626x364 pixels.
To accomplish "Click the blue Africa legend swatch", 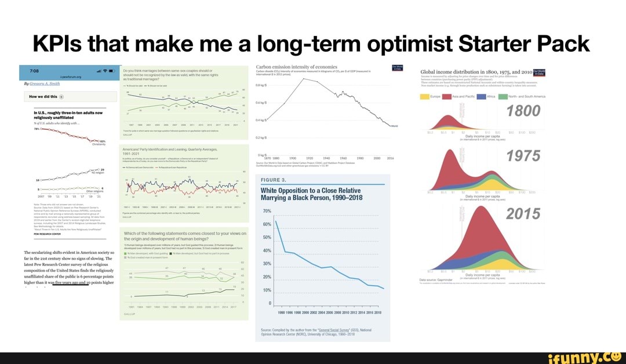I will (481, 96).
